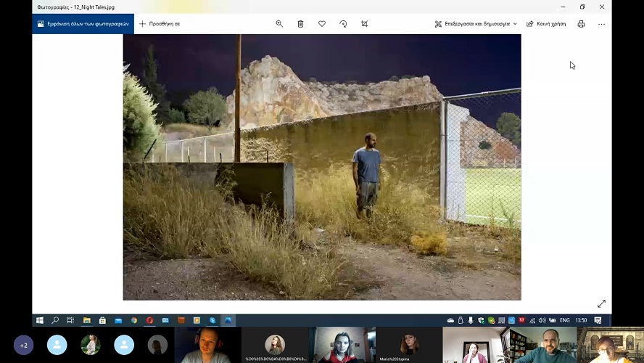Click the zoom magnifier icon in Photos toolbar
644x363 pixels.
pyautogui.click(x=279, y=24)
